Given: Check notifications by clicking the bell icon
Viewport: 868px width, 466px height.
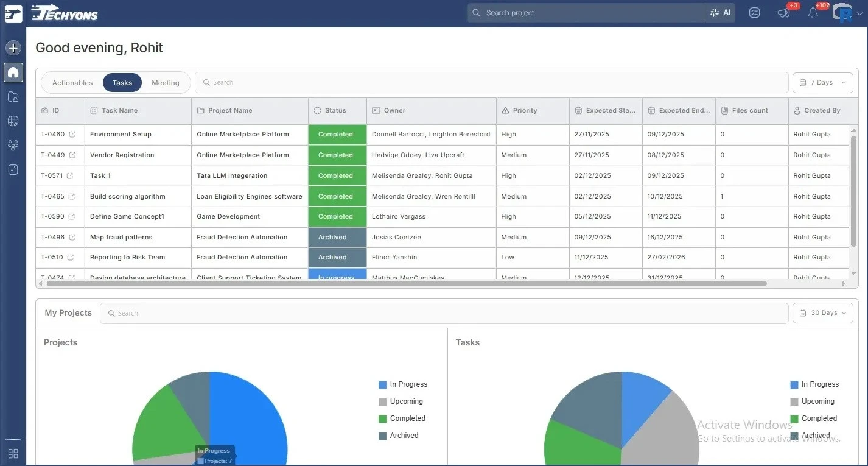Looking at the screenshot, I should [813, 12].
